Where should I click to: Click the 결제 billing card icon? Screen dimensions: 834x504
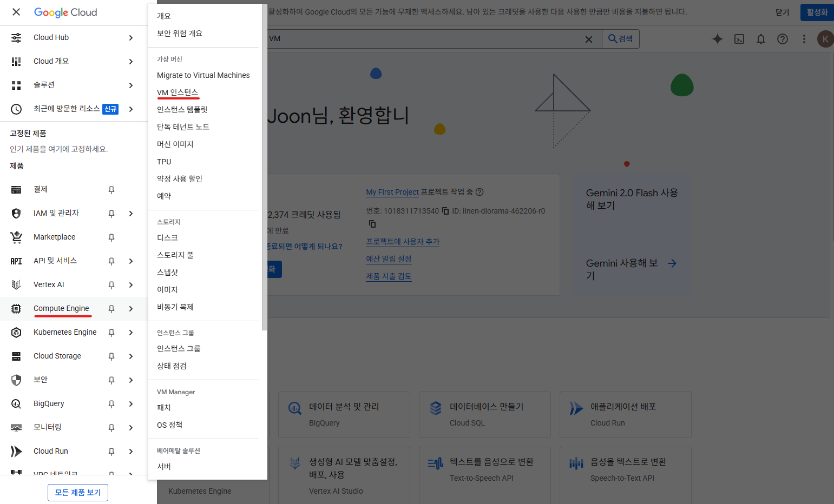(x=16, y=190)
